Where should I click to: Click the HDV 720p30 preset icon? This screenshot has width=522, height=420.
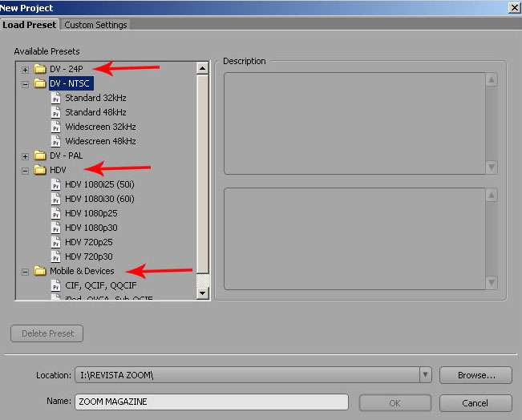tap(55, 256)
